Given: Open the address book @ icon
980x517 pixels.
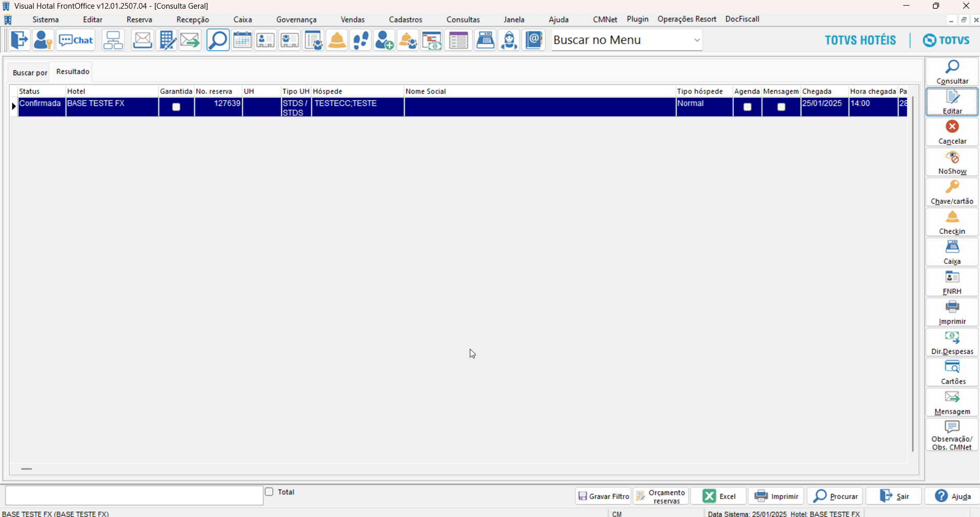Looking at the screenshot, I should click(534, 40).
